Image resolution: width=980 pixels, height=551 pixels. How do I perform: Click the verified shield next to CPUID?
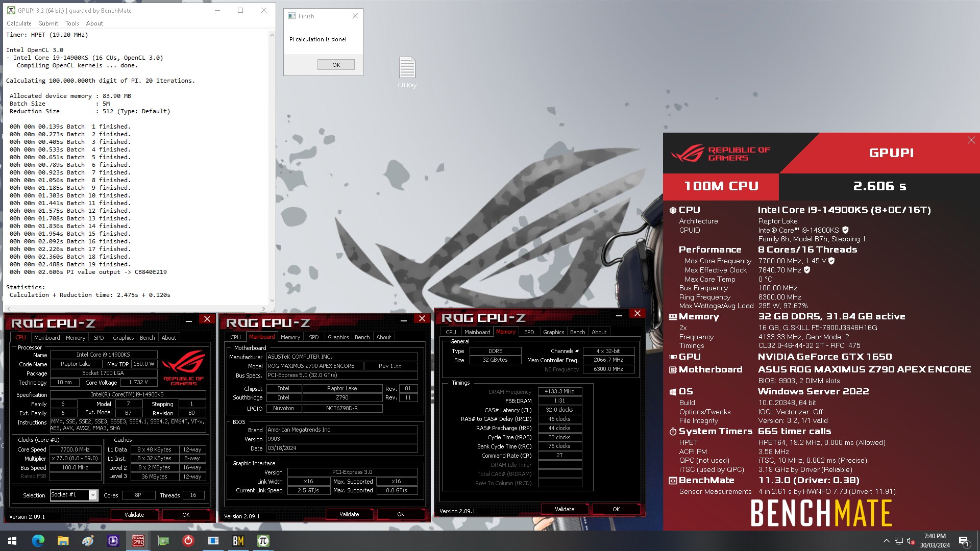pos(845,230)
